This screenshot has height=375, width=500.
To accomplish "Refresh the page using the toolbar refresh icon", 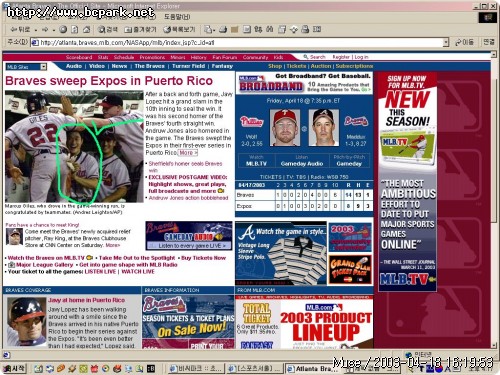I will pyautogui.click(x=75, y=30).
